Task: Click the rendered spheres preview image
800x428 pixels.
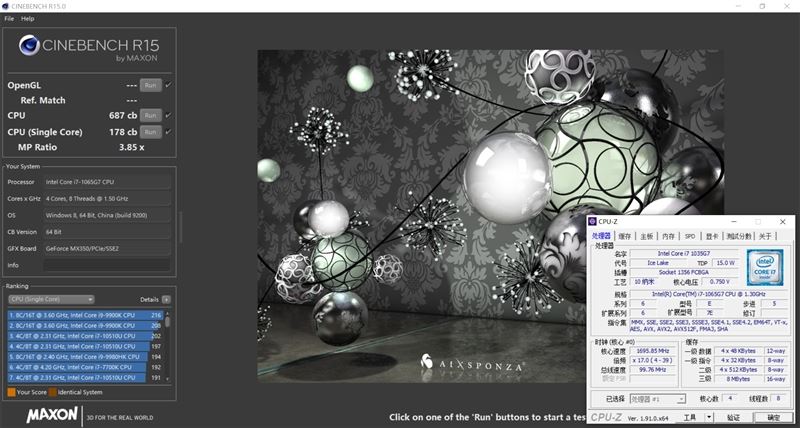Action: tap(490, 216)
